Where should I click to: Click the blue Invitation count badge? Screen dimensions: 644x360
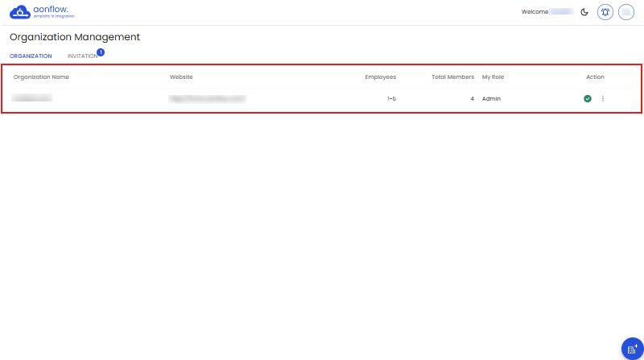tap(101, 52)
